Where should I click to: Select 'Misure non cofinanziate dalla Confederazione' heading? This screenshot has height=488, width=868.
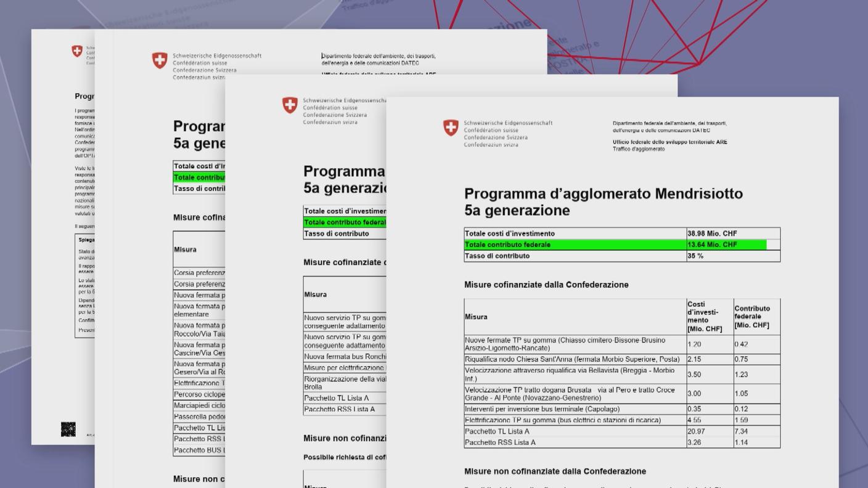[555, 471]
